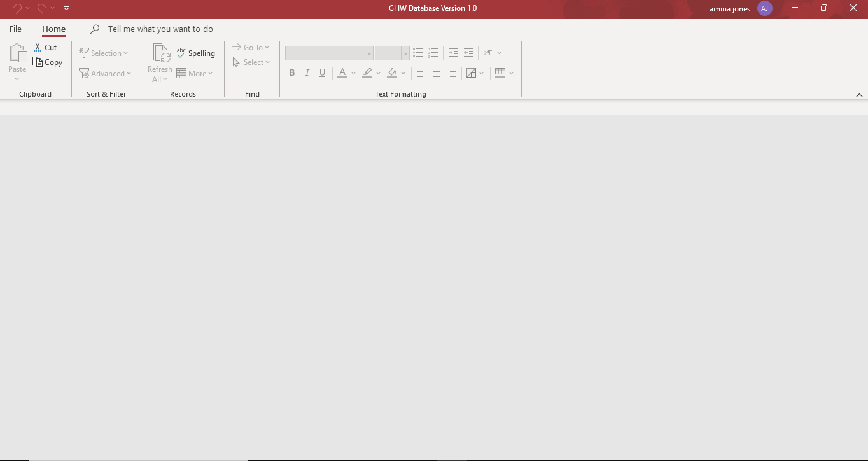This screenshot has height=461, width=868.
Task: Open the font name dropdown
Action: (x=368, y=53)
